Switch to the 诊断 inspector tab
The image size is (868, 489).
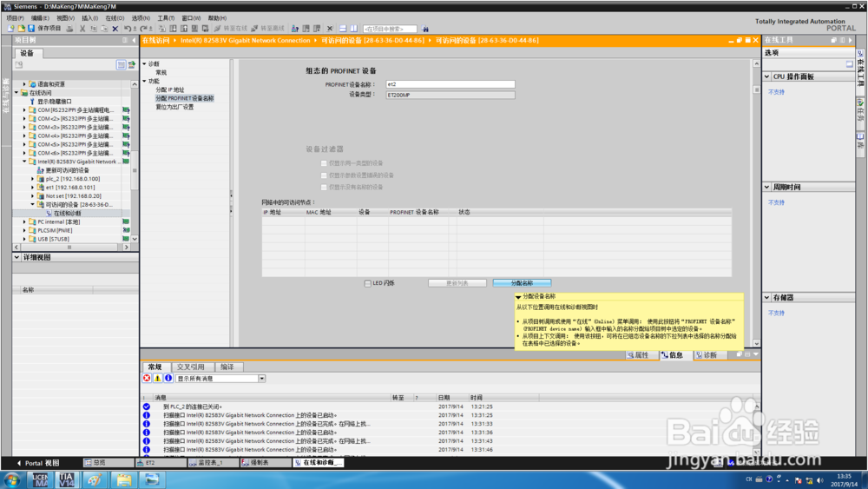711,355
